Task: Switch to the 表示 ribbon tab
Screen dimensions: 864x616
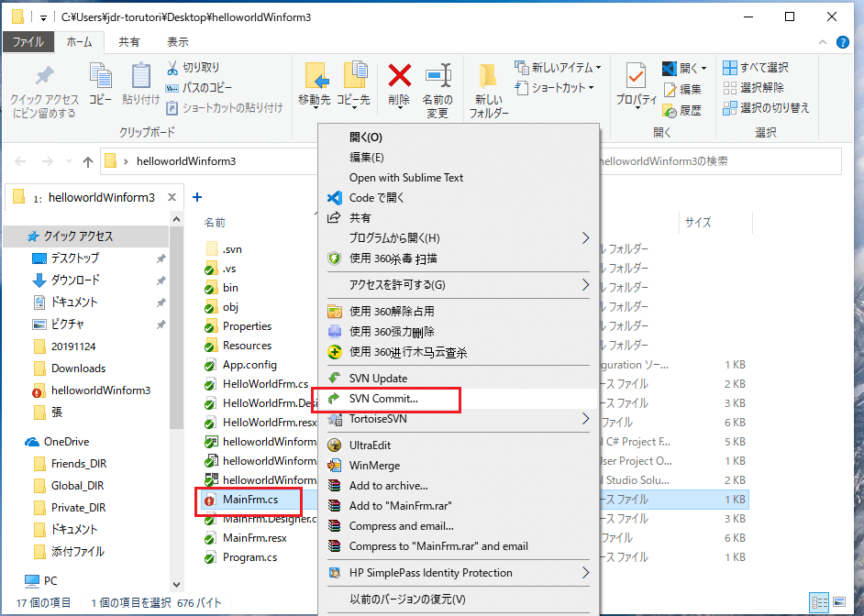Action: 177,42
